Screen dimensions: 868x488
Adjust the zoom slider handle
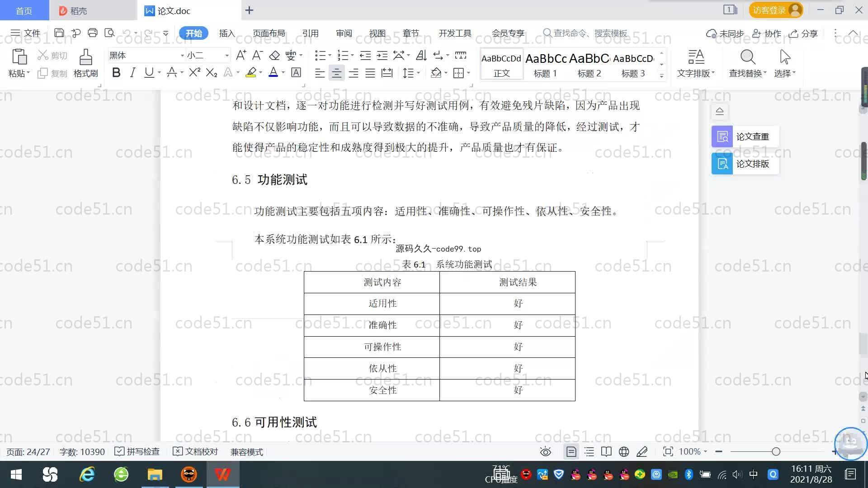pyautogui.click(x=776, y=451)
